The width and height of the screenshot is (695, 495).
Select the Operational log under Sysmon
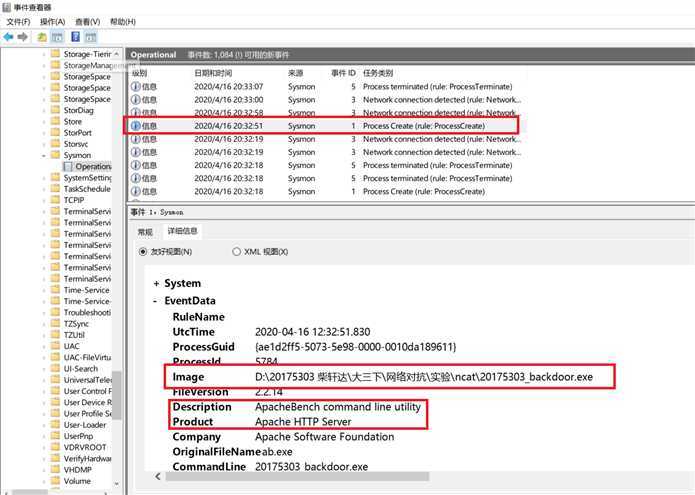[93, 167]
